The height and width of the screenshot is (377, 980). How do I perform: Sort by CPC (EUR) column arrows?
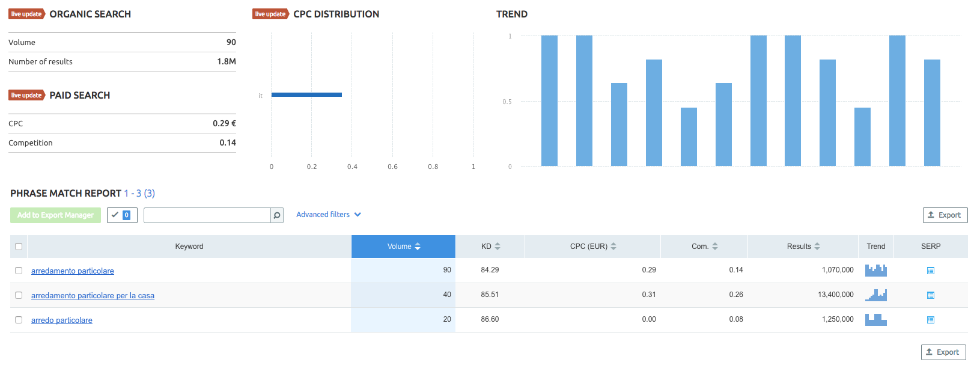click(613, 247)
